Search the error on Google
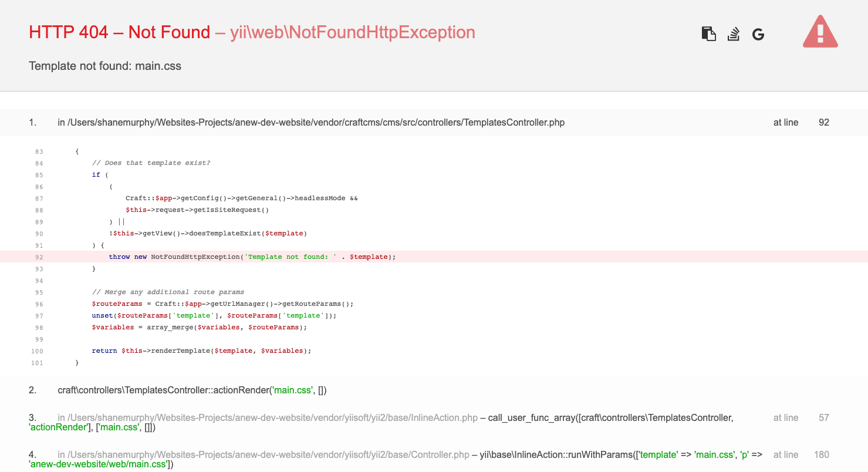Image resolution: width=868 pixels, height=472 pixels. [758, 34]
